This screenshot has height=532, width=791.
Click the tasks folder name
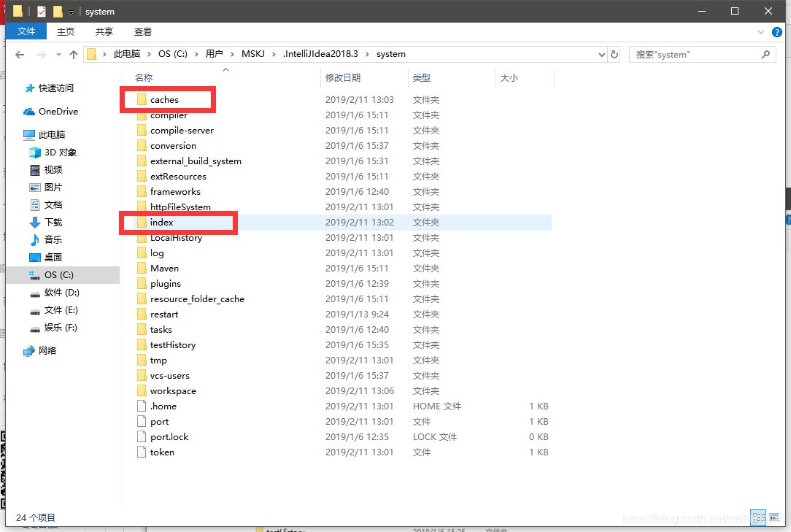click(x=161, y=330)
